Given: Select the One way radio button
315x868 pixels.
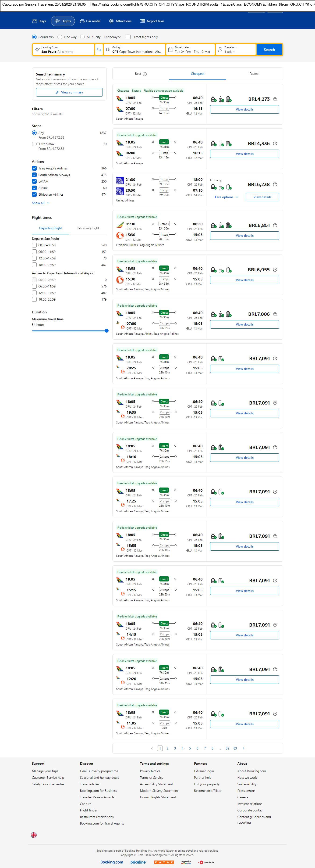Looking at the screenshot, I should click(60, 37).
